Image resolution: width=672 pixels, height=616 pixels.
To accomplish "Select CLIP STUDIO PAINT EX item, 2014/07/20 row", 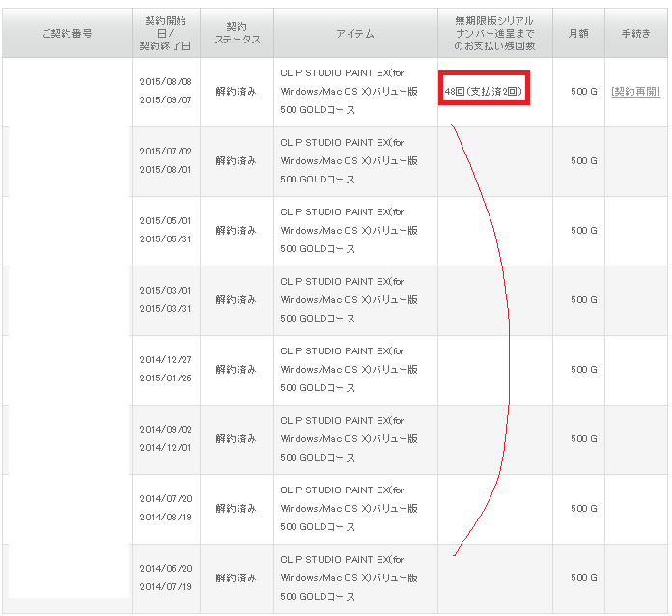I will click(349, 509).
